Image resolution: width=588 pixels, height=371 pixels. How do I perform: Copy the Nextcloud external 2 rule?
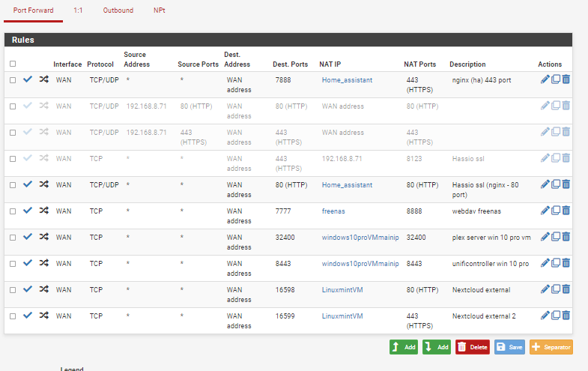(556, 316)
